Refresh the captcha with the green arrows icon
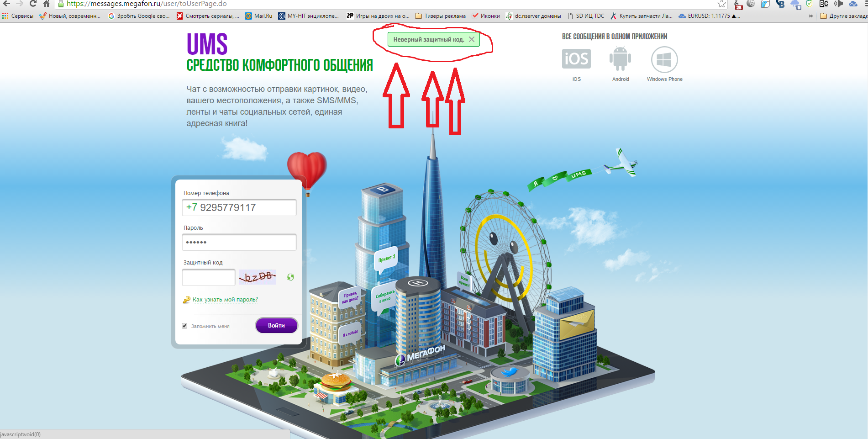Viewport: 868px width, 439px height. click(290, 277)
